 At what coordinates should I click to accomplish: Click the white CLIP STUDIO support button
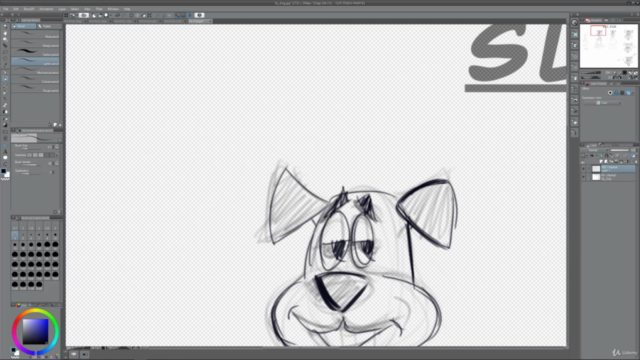199,15
